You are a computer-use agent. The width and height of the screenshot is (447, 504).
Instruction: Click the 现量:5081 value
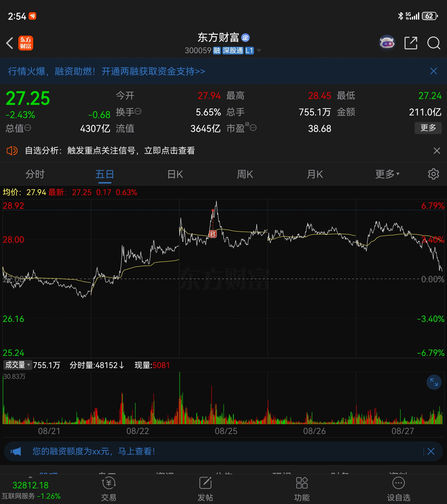[152, 365]
